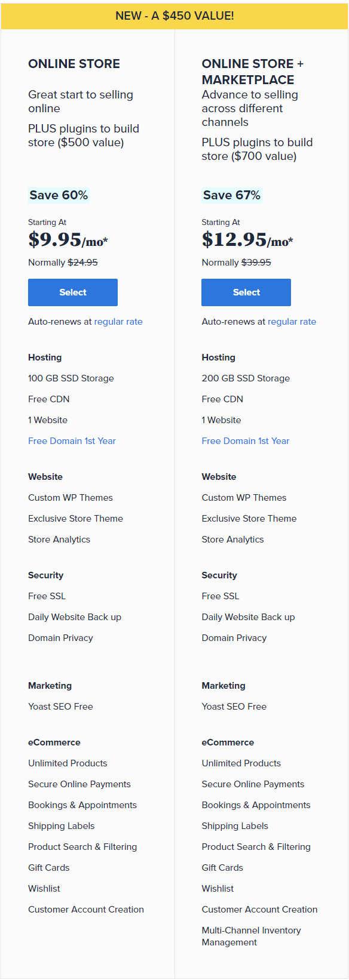Click Multi-Channel Inventory Management feature

[x=251, y=936]
